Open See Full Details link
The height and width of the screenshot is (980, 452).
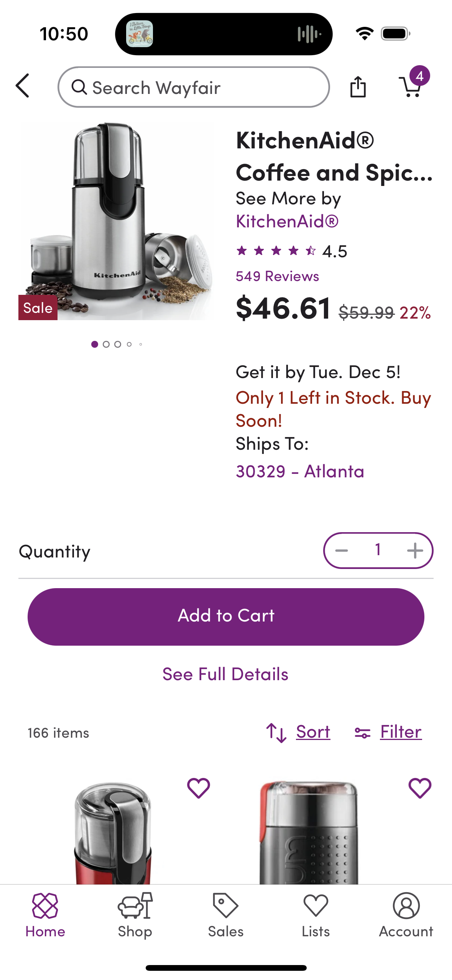point(225,674)
